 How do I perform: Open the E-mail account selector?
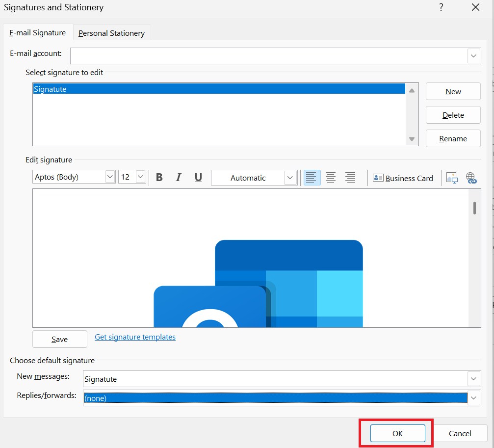[473, 56]
